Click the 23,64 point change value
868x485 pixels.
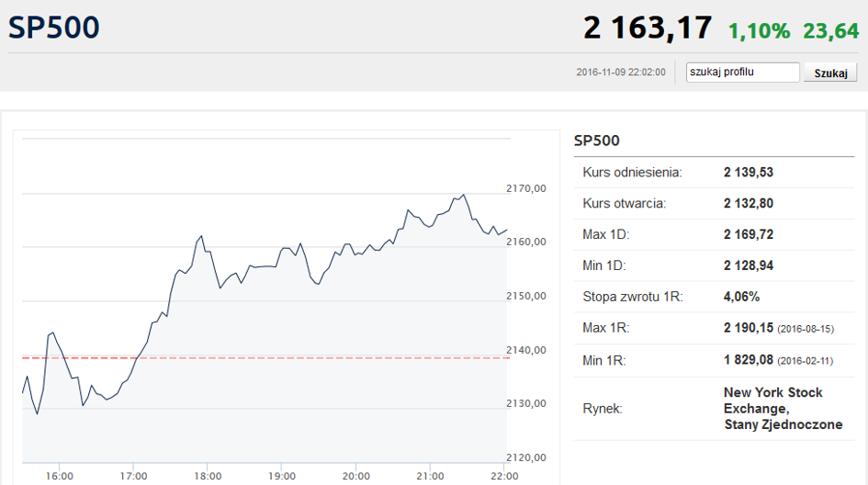(831, 31)
